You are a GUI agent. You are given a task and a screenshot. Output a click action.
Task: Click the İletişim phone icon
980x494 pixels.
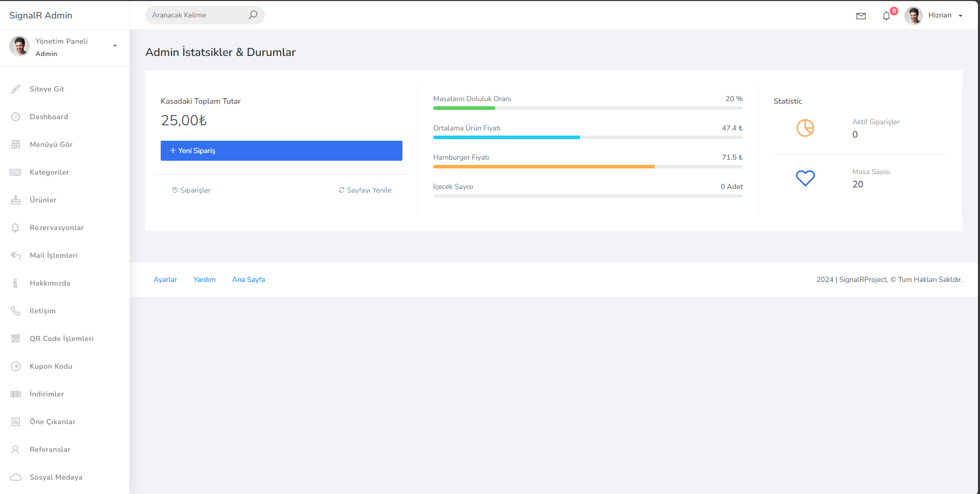coord(16,311)
